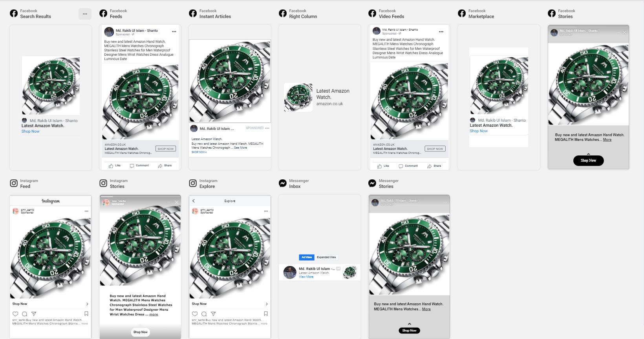The image size is (644, 339).
Task: Click the watch thumbnail in Right Column preview
Action: coord(298,97)
